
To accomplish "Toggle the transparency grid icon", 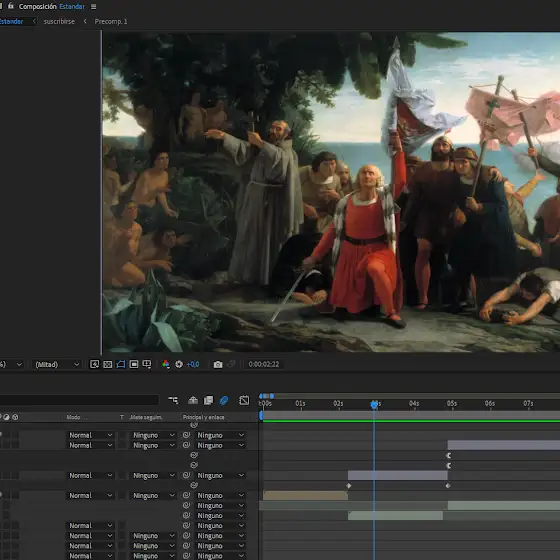I will (x=108, y=364).
